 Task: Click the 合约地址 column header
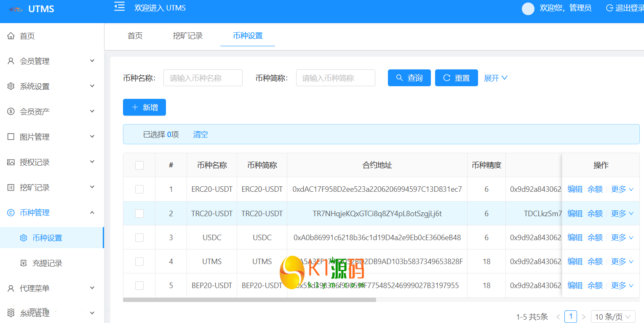tap(377, 165)
